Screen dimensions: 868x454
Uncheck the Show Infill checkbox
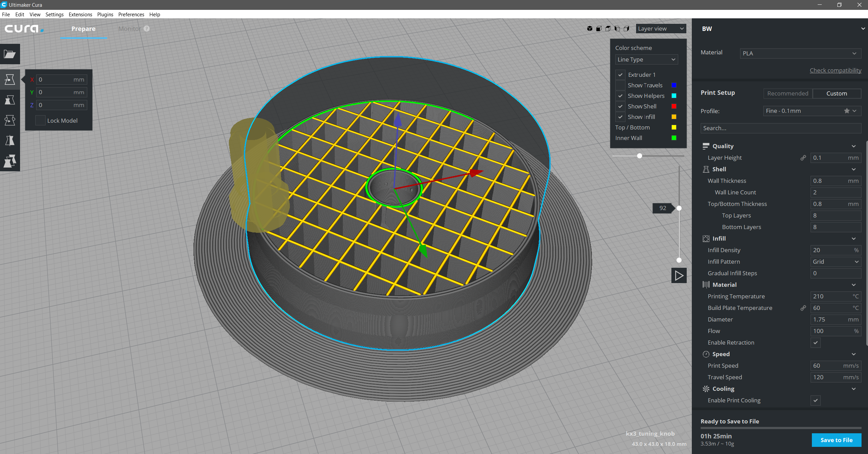620,117
